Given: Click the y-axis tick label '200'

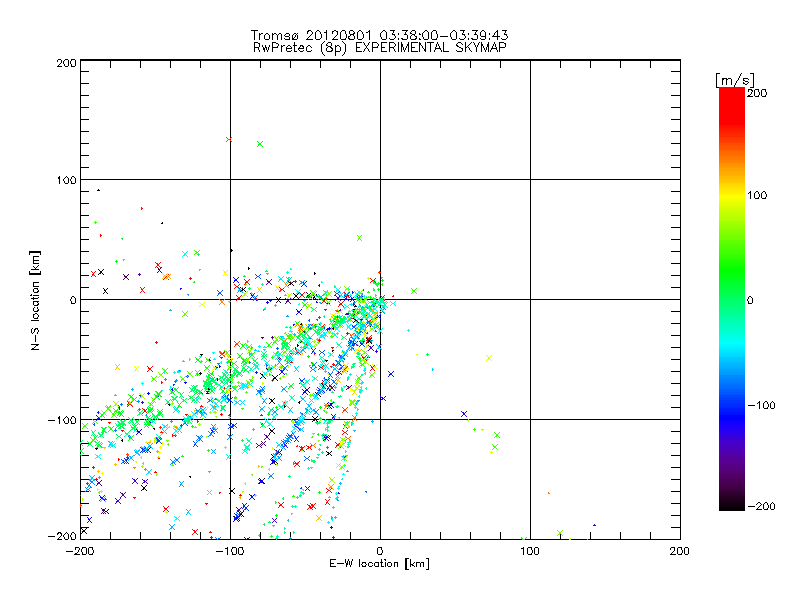Looking at the screenshot, I should point(66,63).
